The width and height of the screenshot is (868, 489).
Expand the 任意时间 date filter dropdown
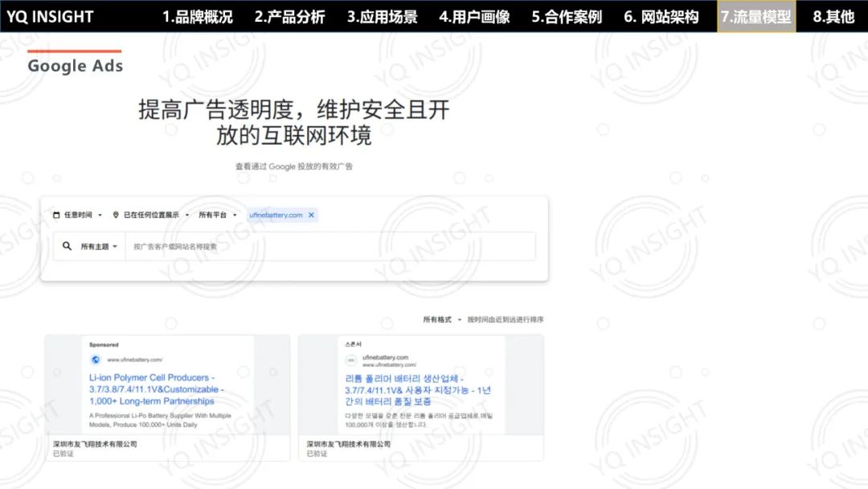click(x=78, y=215)
